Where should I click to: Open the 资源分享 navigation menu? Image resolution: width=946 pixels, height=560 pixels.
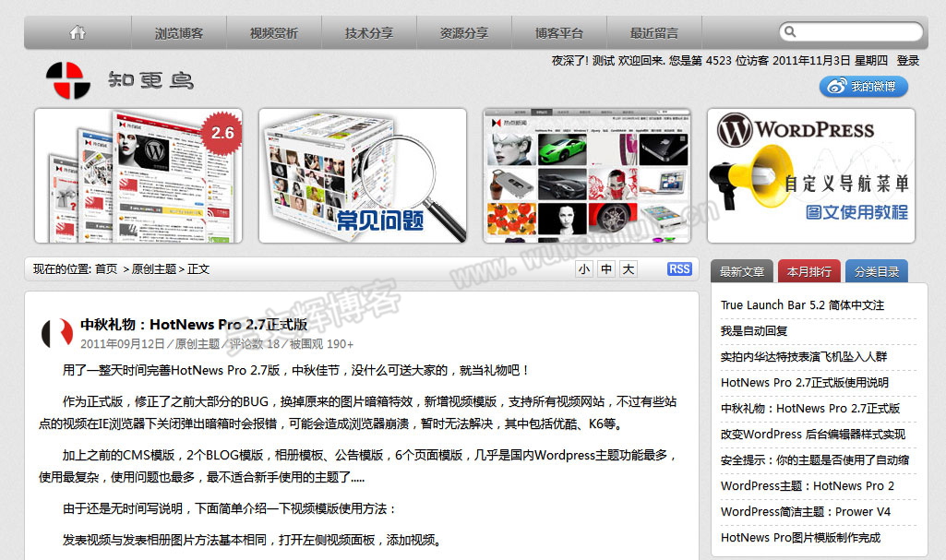pos(464,33)
